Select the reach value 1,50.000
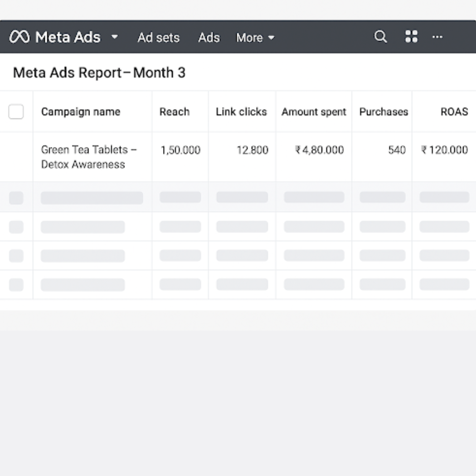476x476 pixels. pyautogui.click(x=180, y=150)
